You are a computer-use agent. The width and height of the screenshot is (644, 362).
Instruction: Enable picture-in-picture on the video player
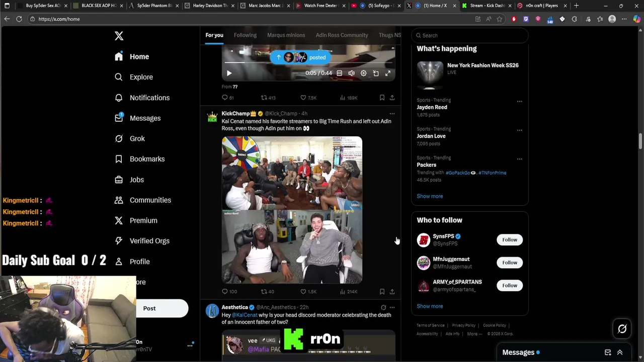point(376,73)
